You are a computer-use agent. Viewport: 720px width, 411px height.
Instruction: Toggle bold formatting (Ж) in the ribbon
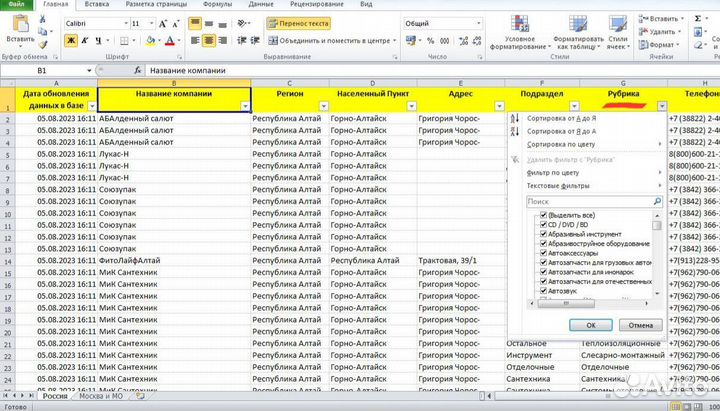click(71, 40)
